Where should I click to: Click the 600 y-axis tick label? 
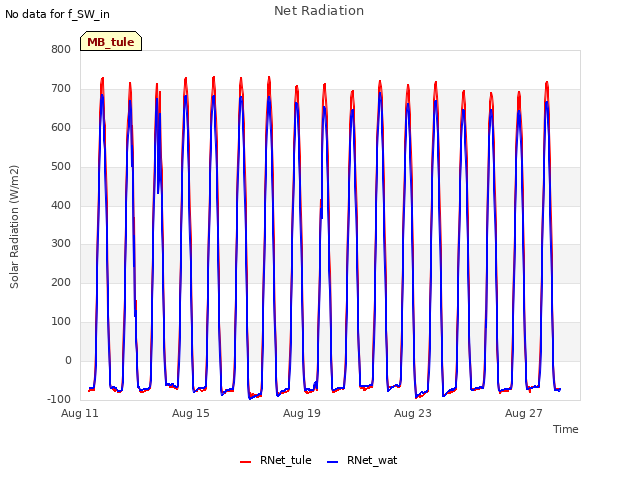pos(61,127)
